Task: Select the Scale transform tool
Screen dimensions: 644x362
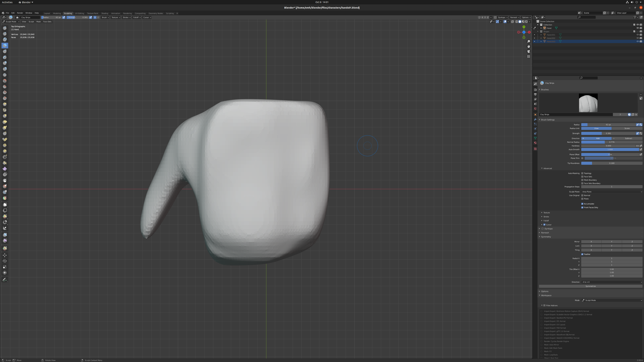Action: tap(5, 267)
